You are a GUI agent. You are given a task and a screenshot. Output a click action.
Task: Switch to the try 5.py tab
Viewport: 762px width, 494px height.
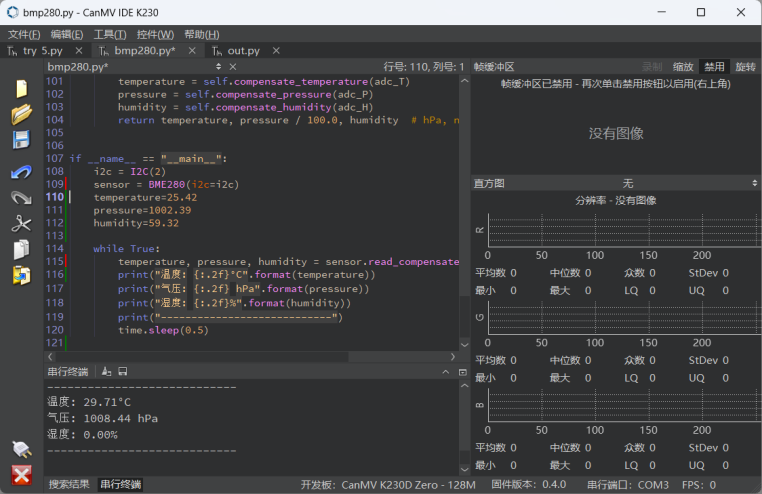point(42,51)
